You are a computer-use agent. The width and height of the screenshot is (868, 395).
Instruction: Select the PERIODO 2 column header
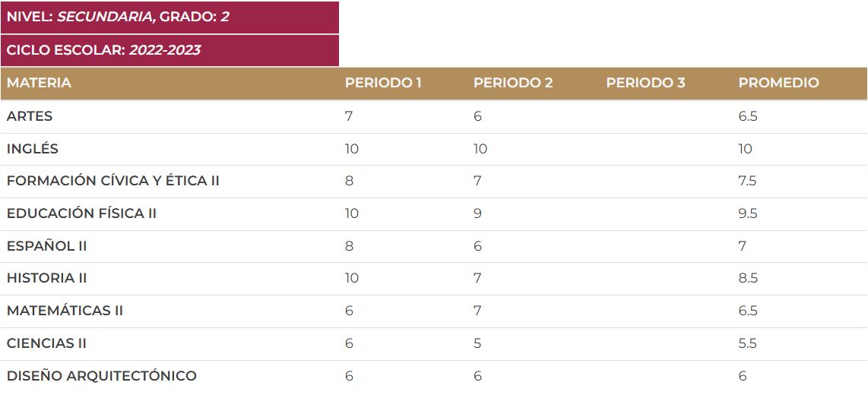point(513,83)
